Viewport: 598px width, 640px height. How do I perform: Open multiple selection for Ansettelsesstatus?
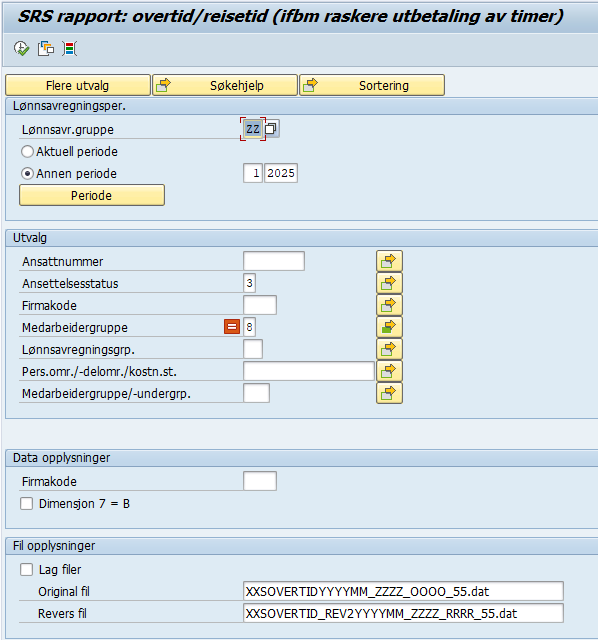click(389, 283)
